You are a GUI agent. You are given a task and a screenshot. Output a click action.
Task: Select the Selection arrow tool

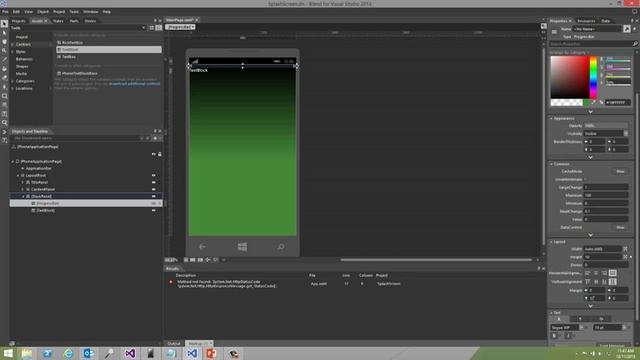(4, 24)
